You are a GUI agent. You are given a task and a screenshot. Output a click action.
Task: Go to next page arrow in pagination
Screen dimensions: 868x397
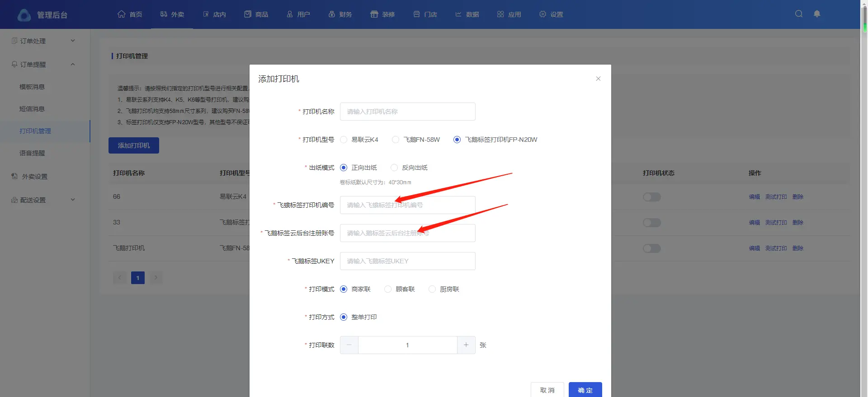click(x=156, y=278)
